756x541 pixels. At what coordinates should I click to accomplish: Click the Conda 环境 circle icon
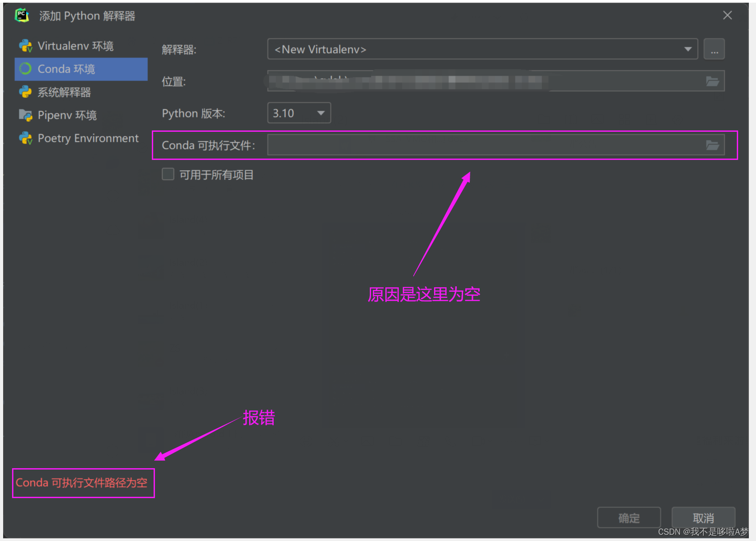(25, 69)
